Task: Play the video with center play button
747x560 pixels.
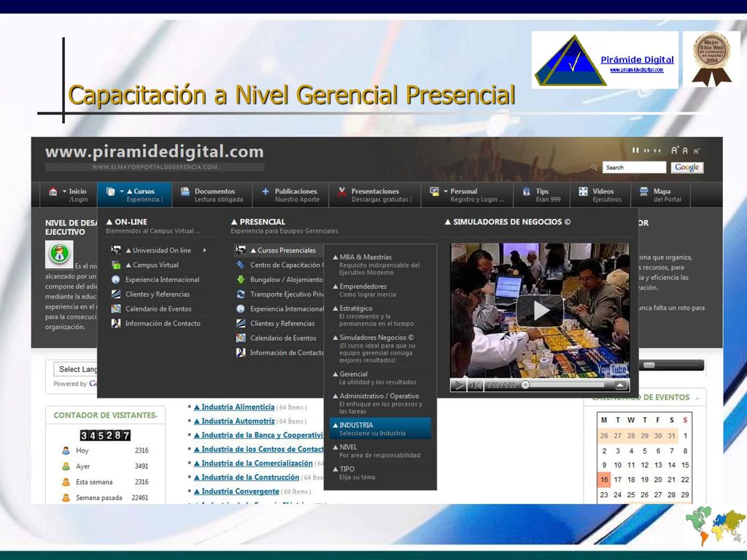Action: (540, 311)
